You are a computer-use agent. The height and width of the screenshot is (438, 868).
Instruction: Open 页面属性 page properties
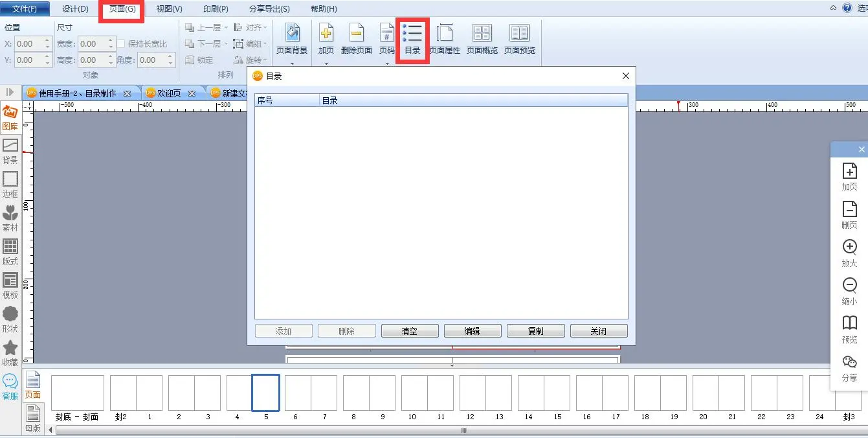(445, 39)
